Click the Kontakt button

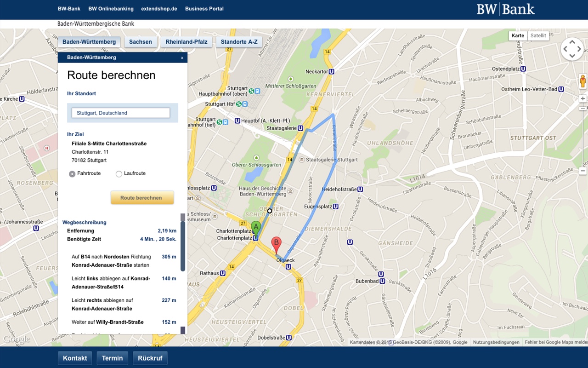tap(75, 358)
